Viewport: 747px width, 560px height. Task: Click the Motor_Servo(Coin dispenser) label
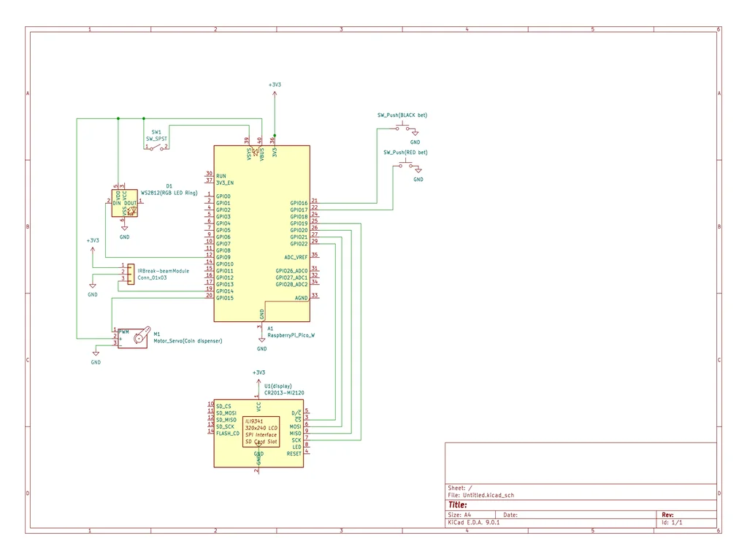tap(188, 341)
